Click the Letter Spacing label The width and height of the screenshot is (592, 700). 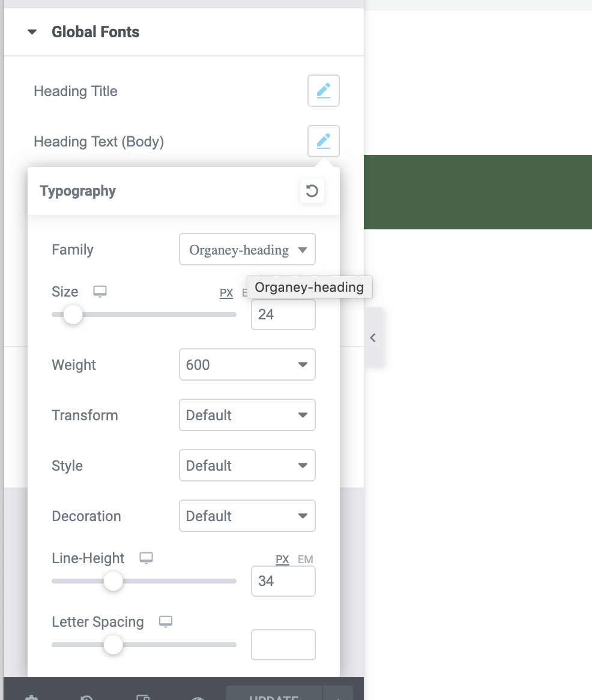point(98,622)
